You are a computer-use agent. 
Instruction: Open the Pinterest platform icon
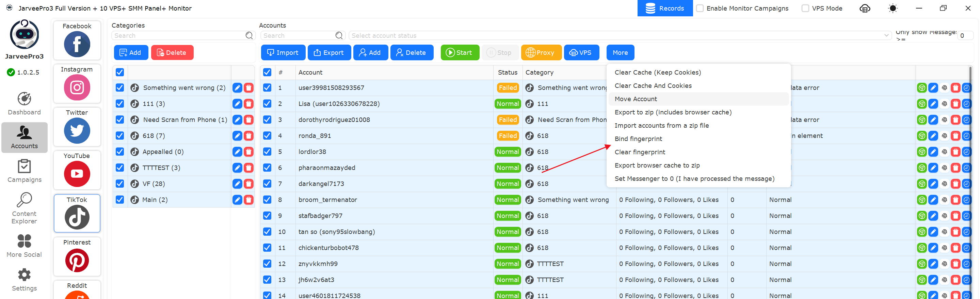tap(77, 260)
